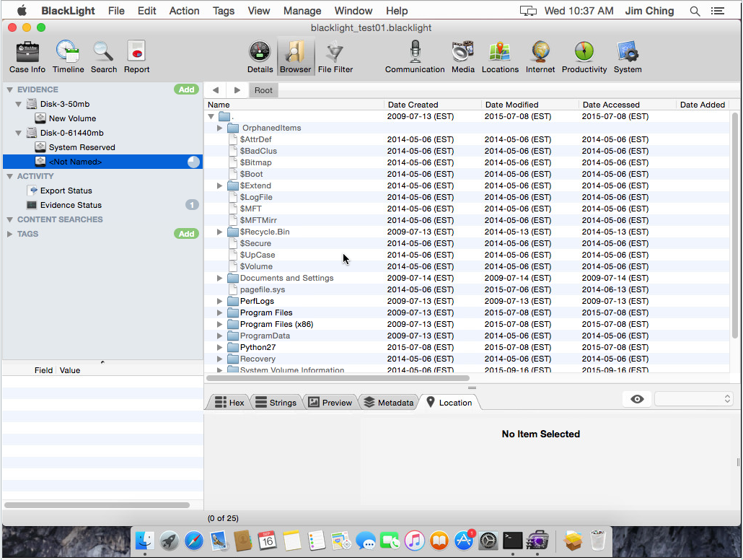
Task: Open the Productivity compass icon
Action: pos(584,57)
